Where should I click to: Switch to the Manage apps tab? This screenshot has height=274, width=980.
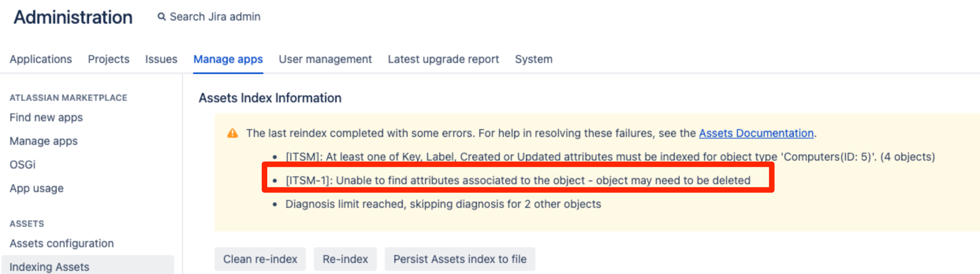pos(228,59)
